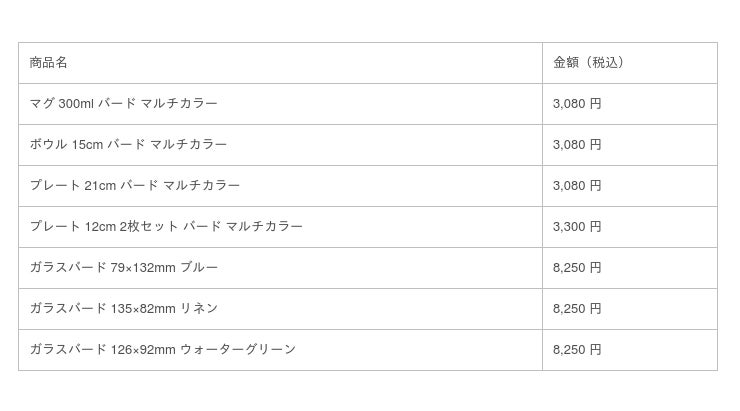Click the 3,300 円 price cell
Viewport: 740px width, 411px height.
(x=577, y=227)
